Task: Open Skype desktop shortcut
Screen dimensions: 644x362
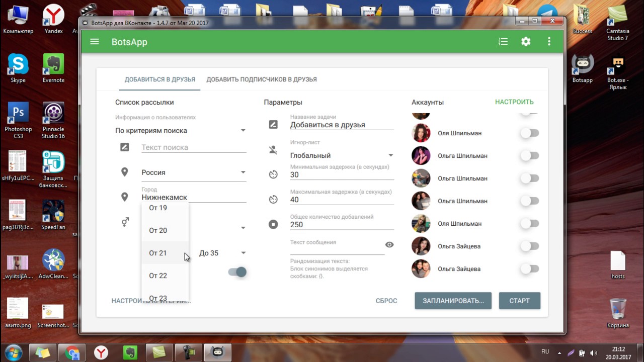Action: (18, 69)
